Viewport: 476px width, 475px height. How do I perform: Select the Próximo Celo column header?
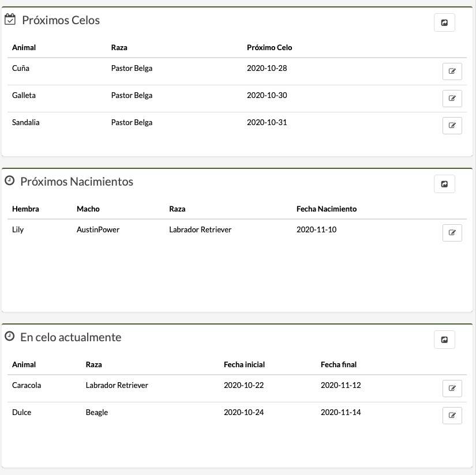click(x=269, y=47)
